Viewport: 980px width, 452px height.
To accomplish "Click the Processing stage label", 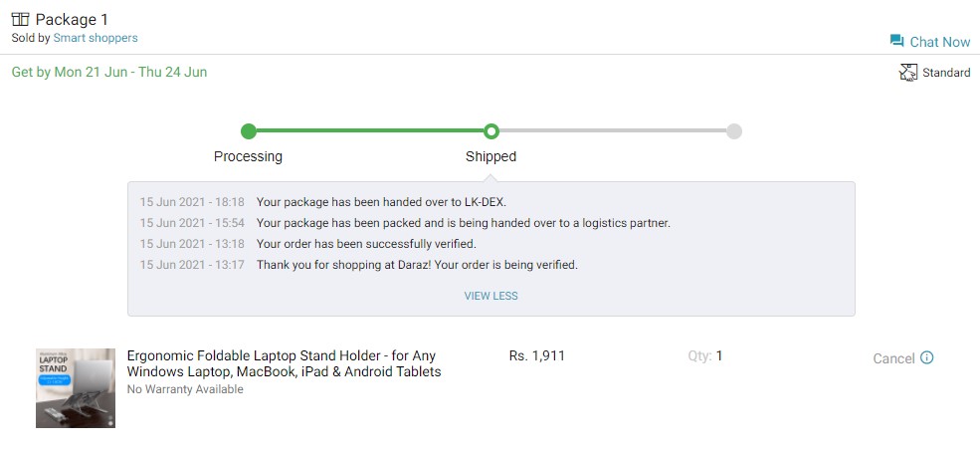I will (x=248, y=156).
